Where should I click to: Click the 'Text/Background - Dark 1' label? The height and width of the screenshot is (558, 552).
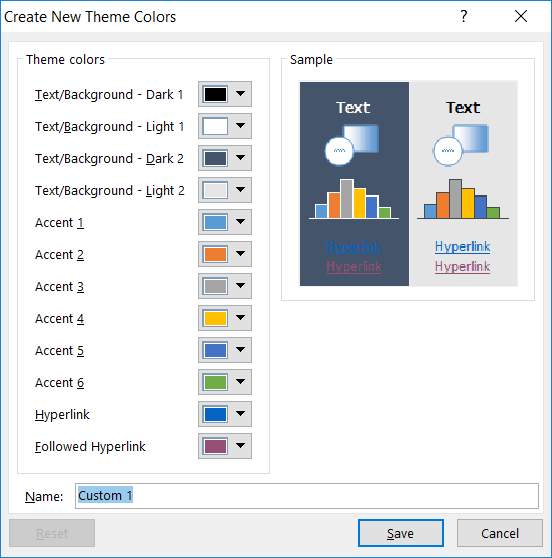pos(109,95)
